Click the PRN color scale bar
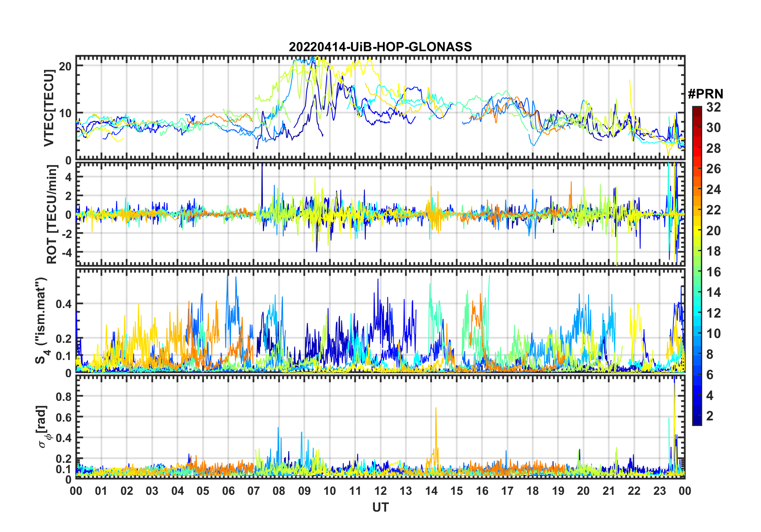The image size is (761, 532). pyautogui.click(x=697, y=266)
